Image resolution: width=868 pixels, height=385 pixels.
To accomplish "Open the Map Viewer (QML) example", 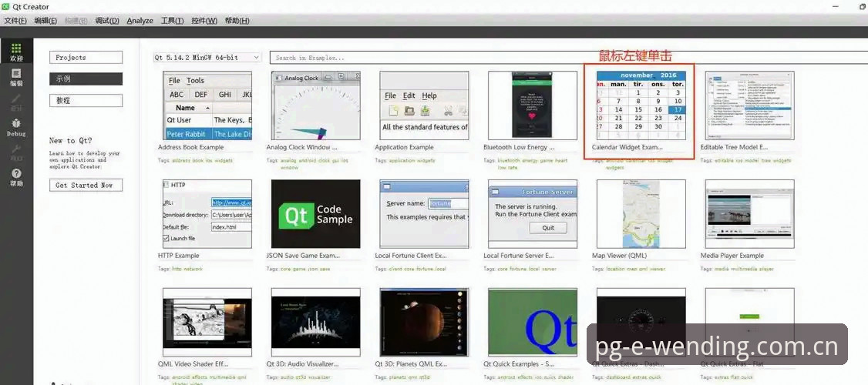I will [x=641, y=213].
